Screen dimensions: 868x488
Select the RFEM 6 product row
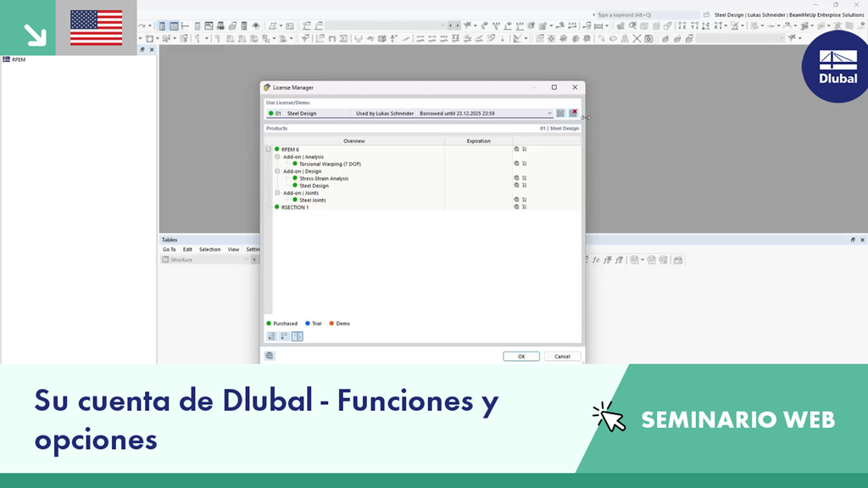tap(290, 149)
